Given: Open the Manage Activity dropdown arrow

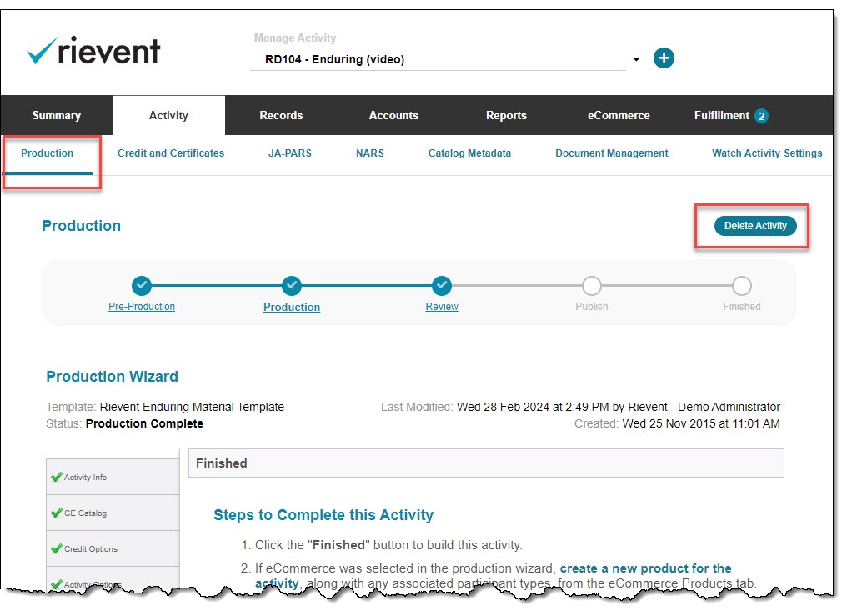Looking at the screenshot, I should [x=636, y=59].
